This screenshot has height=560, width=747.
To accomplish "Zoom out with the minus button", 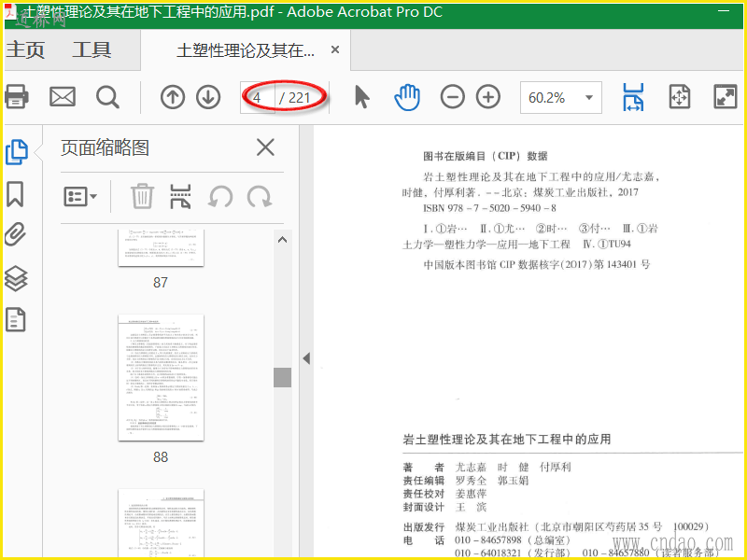I will point(452,97).
